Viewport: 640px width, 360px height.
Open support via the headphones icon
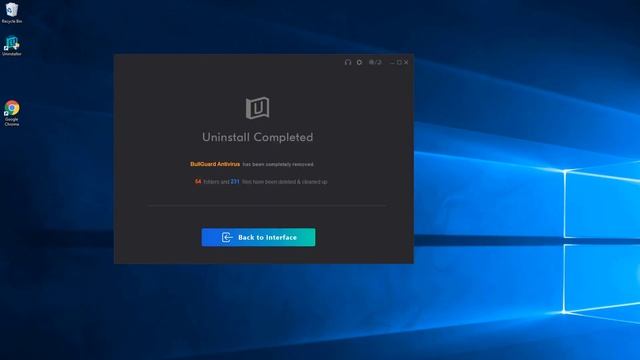tap(348, 62)
